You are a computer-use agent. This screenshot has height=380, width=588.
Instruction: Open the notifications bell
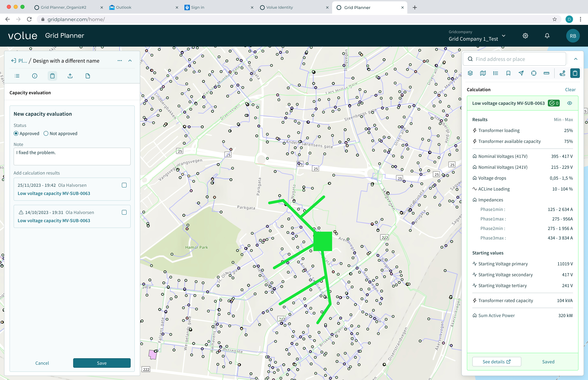pyautogui.click(x=547, y=36)
